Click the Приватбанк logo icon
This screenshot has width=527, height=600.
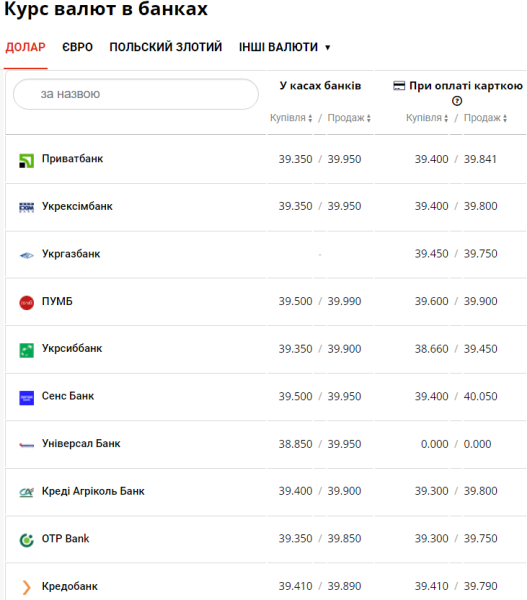[26, 160]
